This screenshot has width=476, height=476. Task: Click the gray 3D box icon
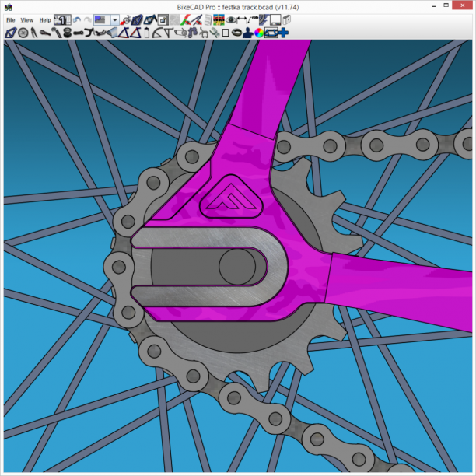(287, 20)
